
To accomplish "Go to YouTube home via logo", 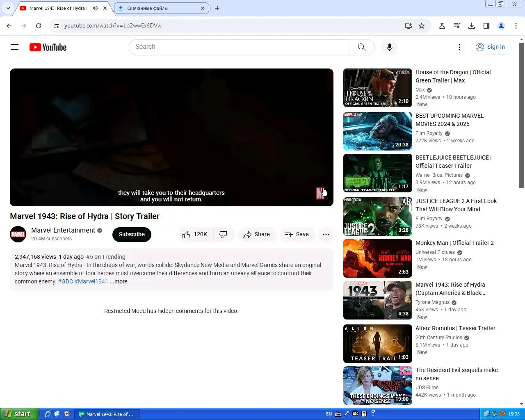I will [48, 47].
